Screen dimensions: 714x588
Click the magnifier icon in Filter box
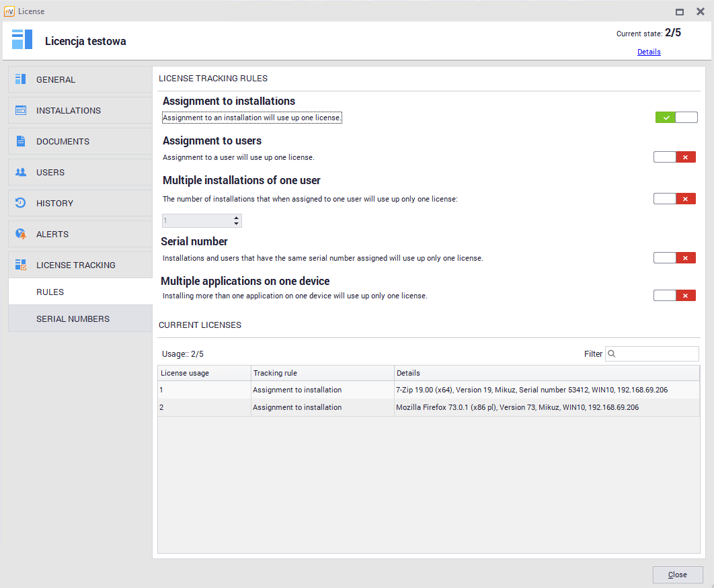tap(612, 353)
